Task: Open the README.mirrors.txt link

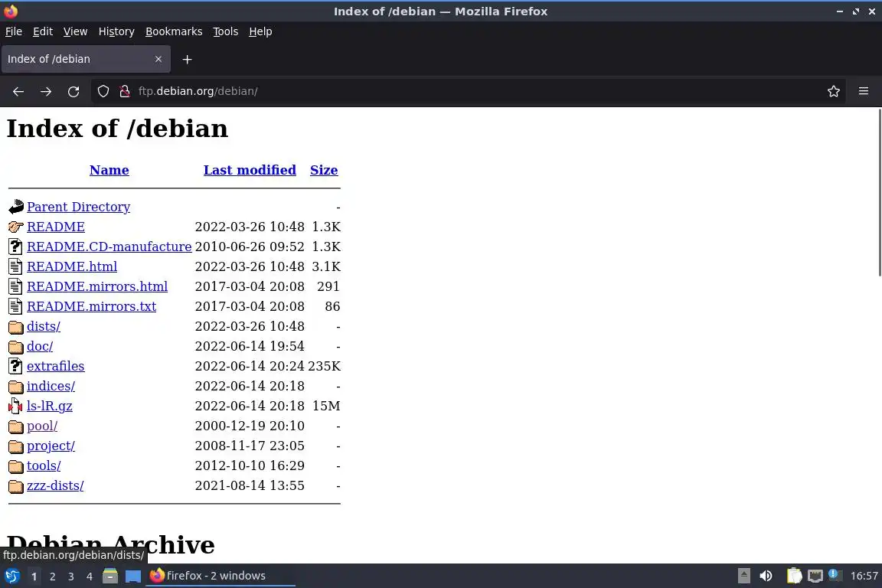Action: click(92, 307)
